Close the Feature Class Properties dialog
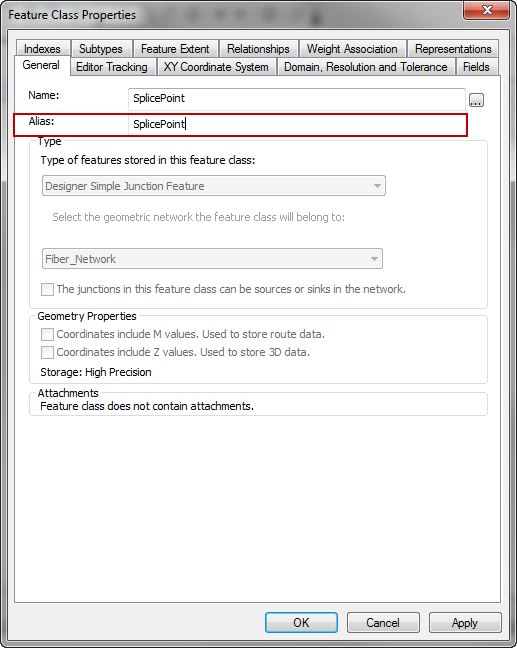The image size is (517, 648). 486,10
